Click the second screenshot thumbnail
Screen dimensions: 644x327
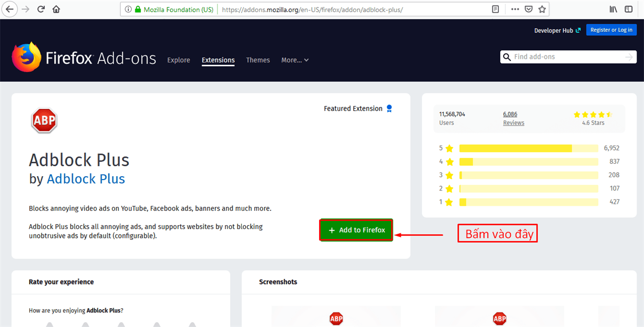pyautogui.click(x=499, y=317)
